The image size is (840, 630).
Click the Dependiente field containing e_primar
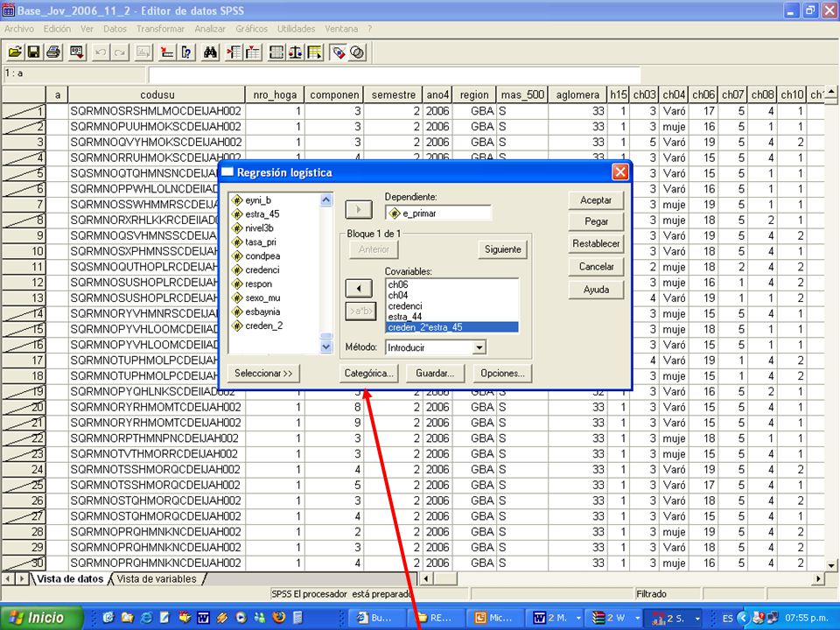[437, 213]
